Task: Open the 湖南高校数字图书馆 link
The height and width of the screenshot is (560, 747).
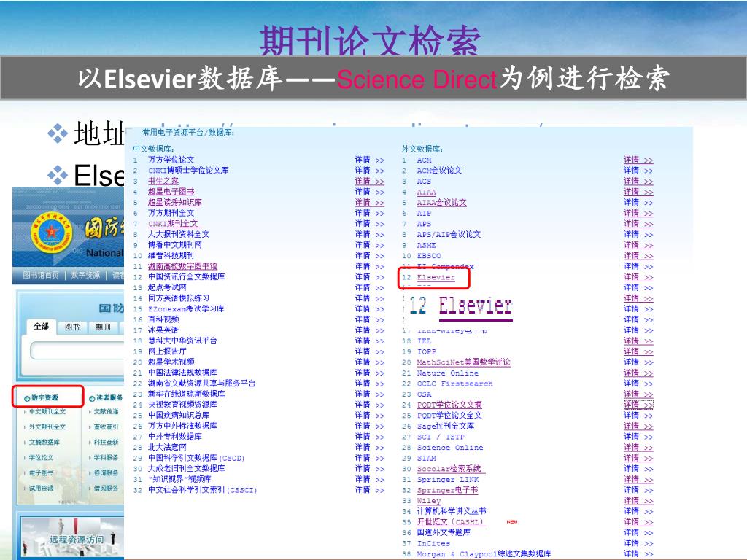Action: (x=182, y=266)
